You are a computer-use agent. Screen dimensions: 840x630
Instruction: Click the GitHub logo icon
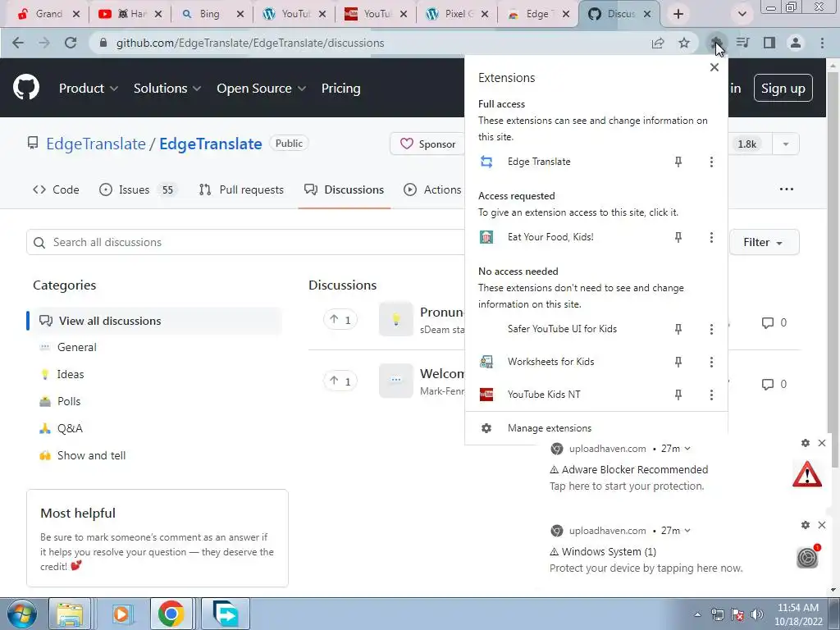tap(26, 88)
